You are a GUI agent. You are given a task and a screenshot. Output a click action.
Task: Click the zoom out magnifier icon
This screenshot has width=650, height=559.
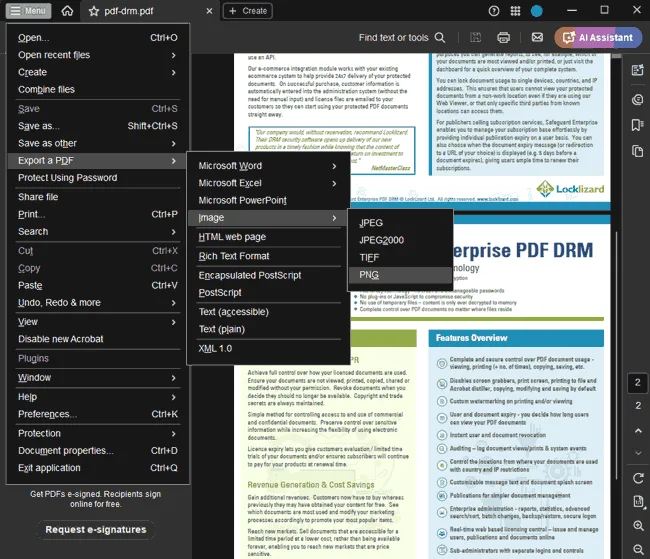pos(638,550)
